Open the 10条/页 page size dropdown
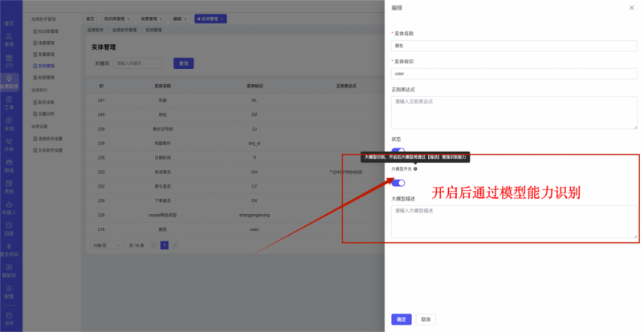The height and width of the screenshot is (332, 644). pyautogui.click(x=101, y=245)
